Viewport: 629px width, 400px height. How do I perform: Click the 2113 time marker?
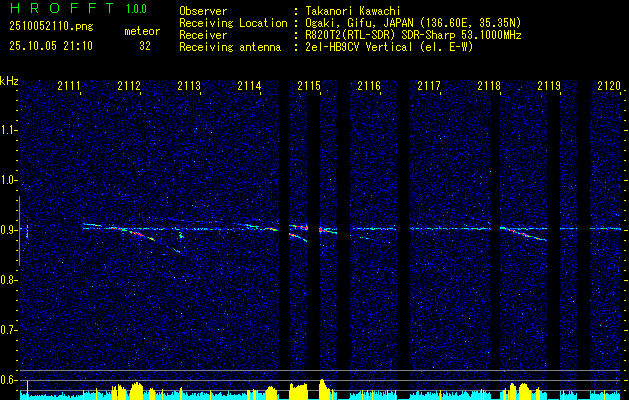pos(189,86)
